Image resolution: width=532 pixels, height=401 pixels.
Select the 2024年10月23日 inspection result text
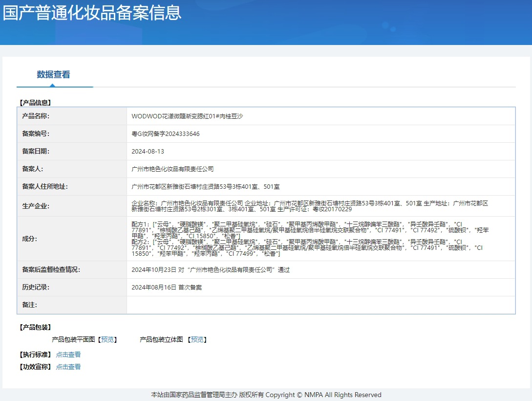pos(211,269)
